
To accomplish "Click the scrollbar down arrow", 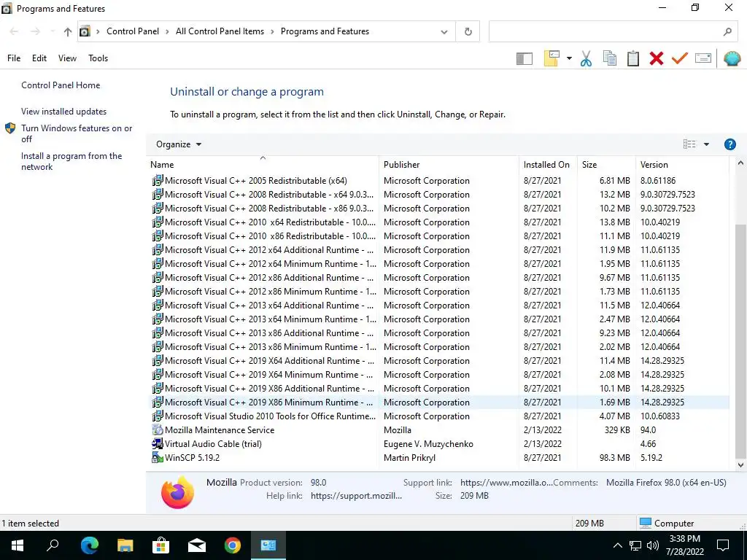I will tap(740, 464).
